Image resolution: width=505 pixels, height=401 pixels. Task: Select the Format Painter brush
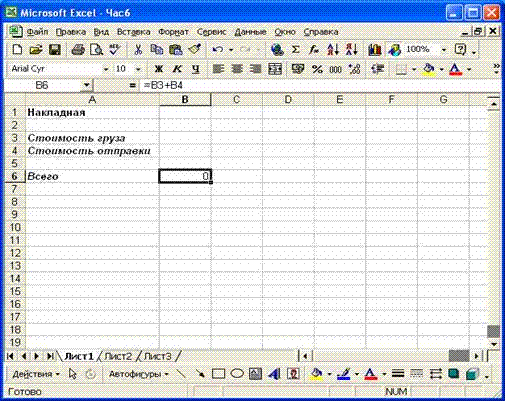point(195,50)
